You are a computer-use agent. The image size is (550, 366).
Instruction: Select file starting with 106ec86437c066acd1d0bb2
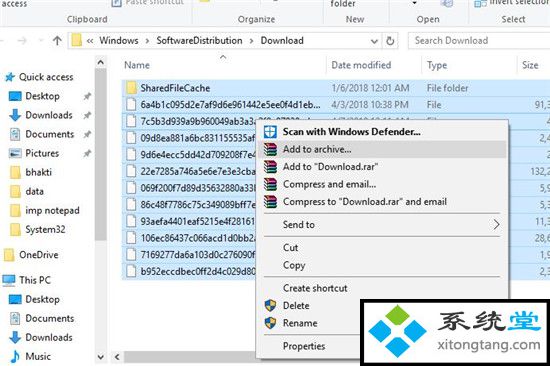point(189,238)
